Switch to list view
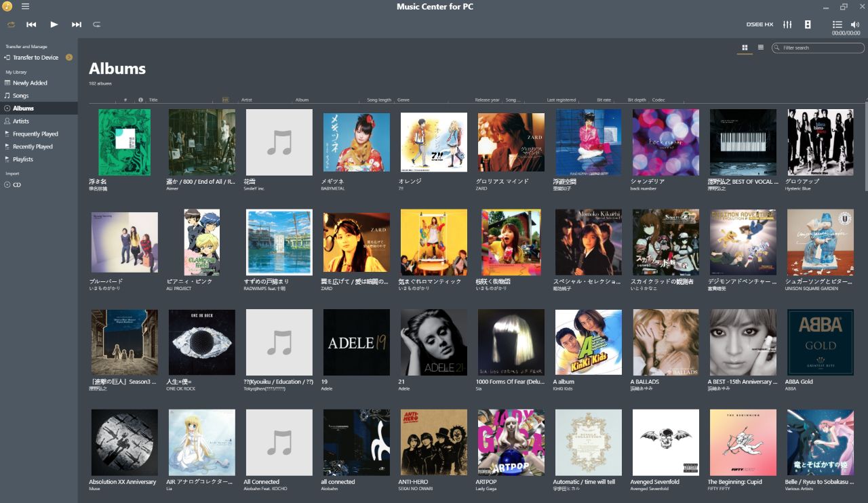The image size is (868, 503). [x=761, y=47]
